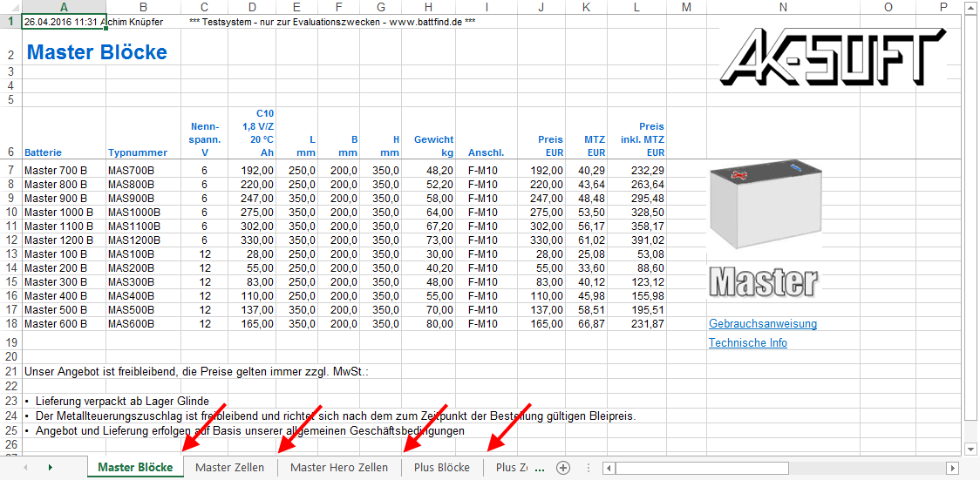
Task: Select cell Master 700 B
Action: click(64, 170)
